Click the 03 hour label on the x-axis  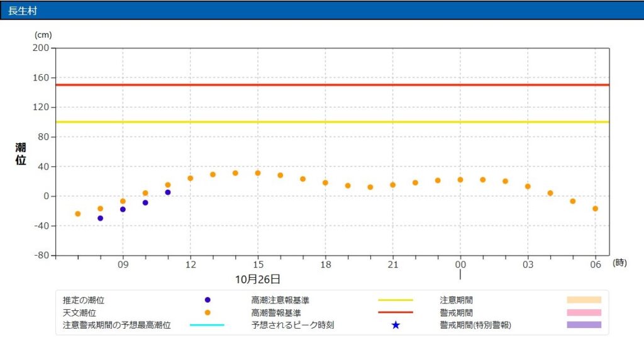[x=528, y=264]
